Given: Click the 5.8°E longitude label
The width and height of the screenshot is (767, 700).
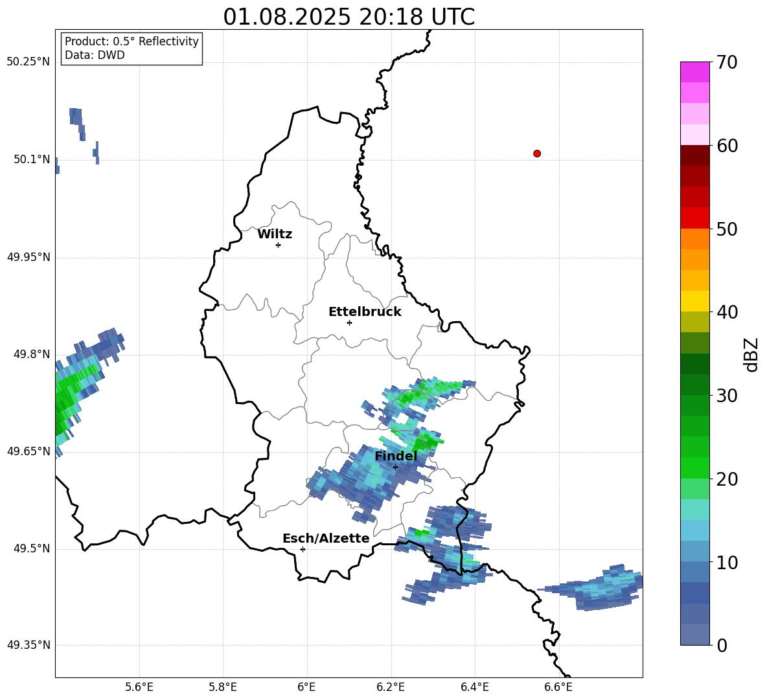Looking at the screenshot, I should click(x=223, y=687).
